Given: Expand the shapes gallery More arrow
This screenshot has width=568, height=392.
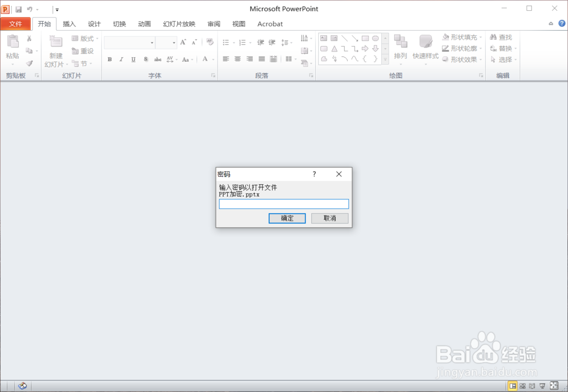Looking at the screenshot, I should pos(386,60).
